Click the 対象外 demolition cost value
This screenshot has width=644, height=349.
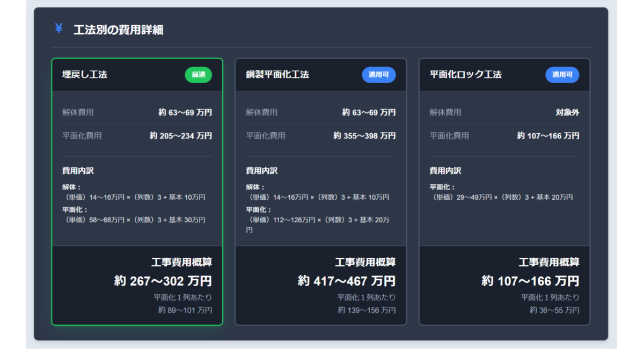[x=567, y=113]
